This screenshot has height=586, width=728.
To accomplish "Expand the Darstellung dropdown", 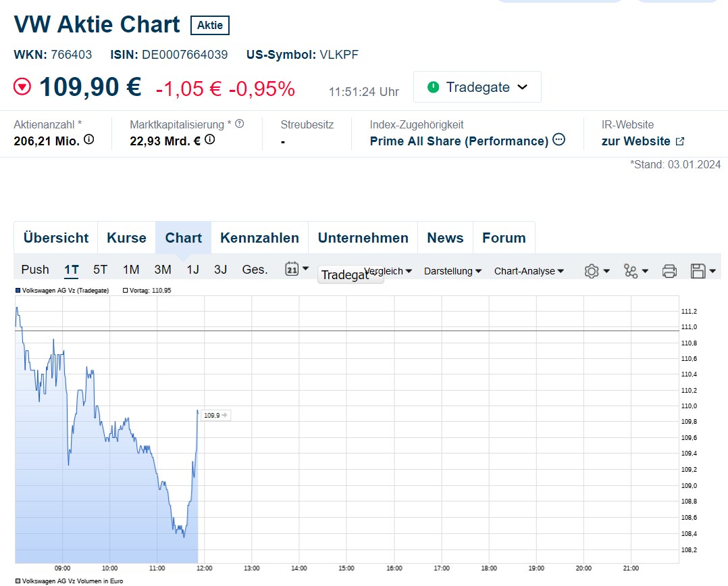I will tap(452, 271).
